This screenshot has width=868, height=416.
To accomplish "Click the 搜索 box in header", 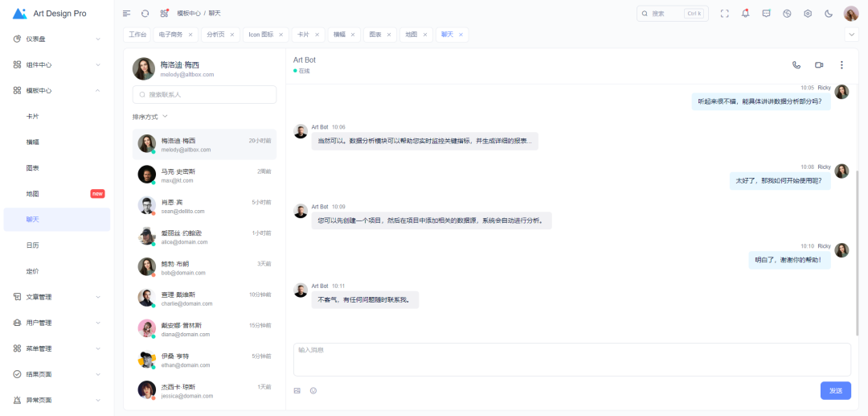I will pos(673,14).
